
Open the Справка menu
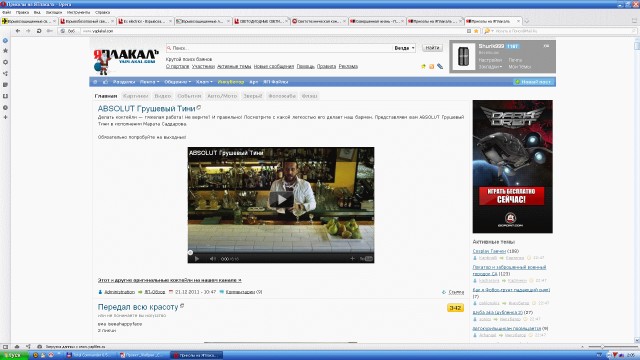102,13
